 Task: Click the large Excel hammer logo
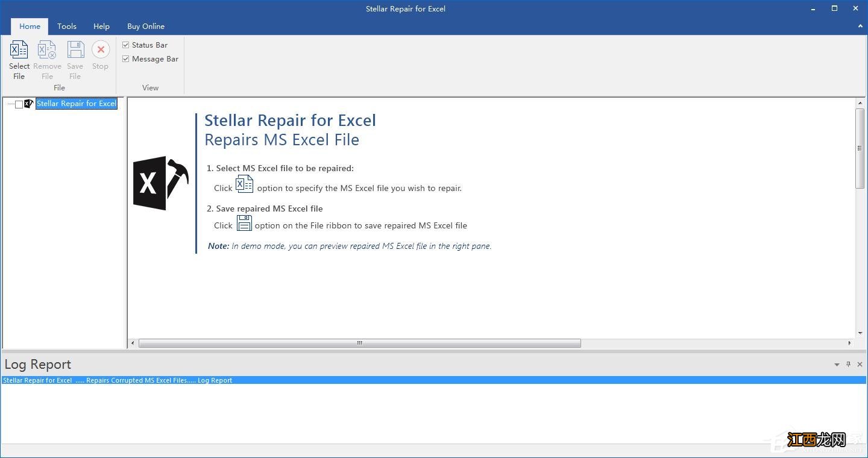click(160, 183)
